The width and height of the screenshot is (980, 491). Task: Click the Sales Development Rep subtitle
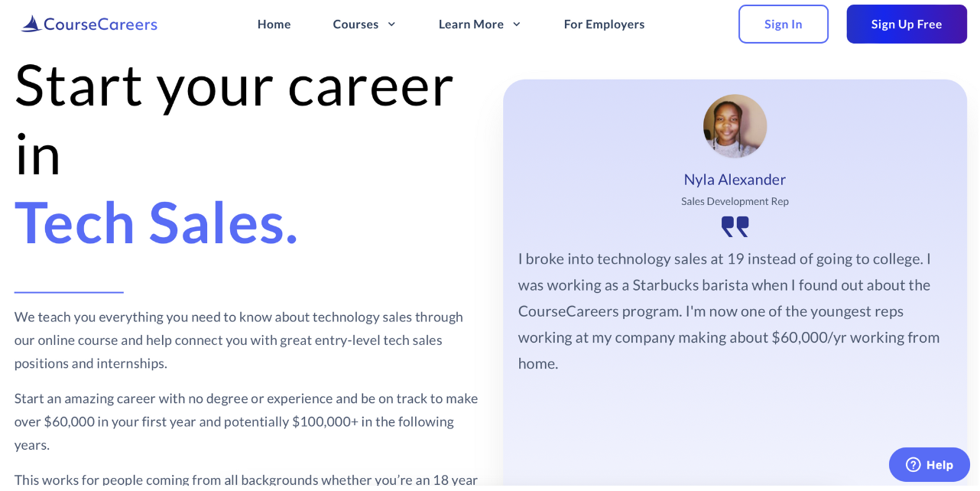pyautogui.click(x=735, y=201)
